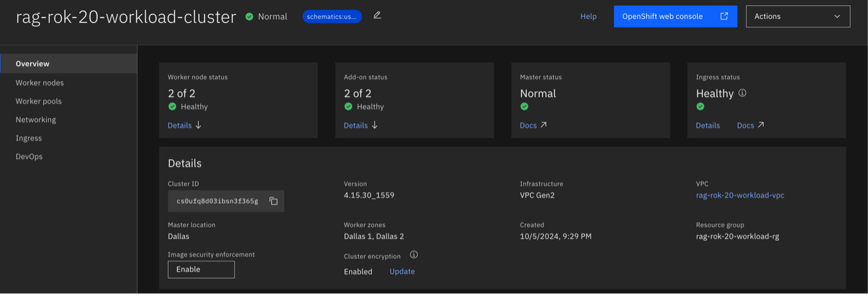Open the rag-rok-20-workload-vpc link
This screenshot has width=868, height=296.
pos(740,195)
